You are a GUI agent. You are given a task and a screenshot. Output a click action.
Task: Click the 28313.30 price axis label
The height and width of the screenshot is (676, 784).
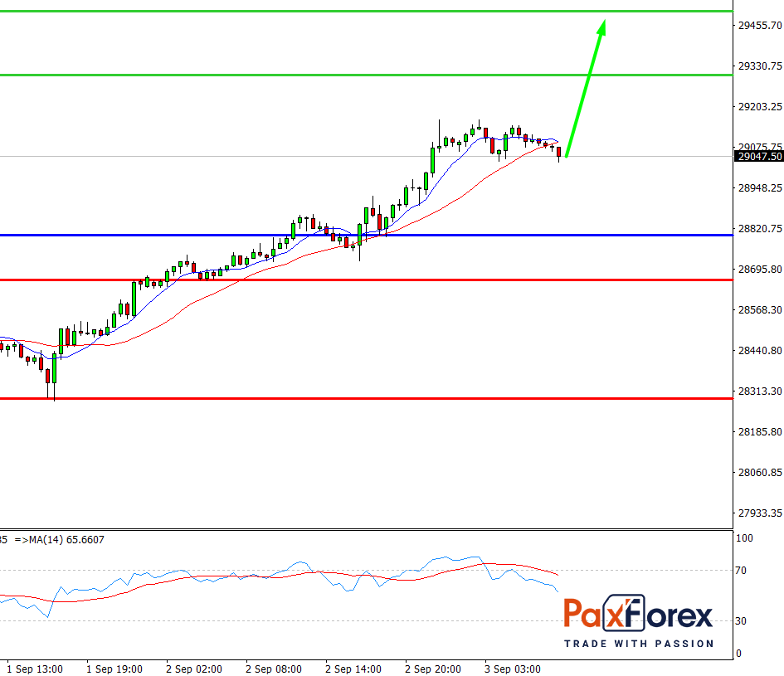click(x=760, y=391)
